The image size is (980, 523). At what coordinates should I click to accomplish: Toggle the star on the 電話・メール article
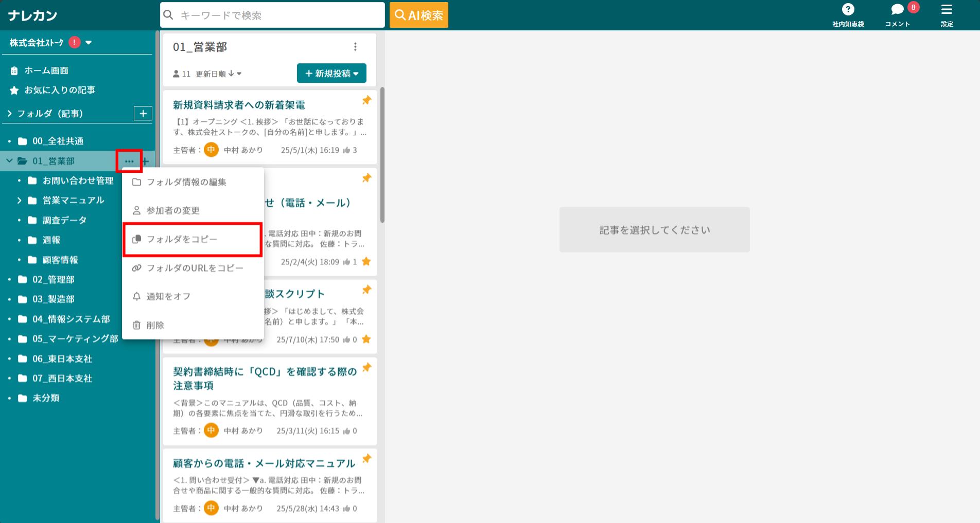[x=366, y=261]
